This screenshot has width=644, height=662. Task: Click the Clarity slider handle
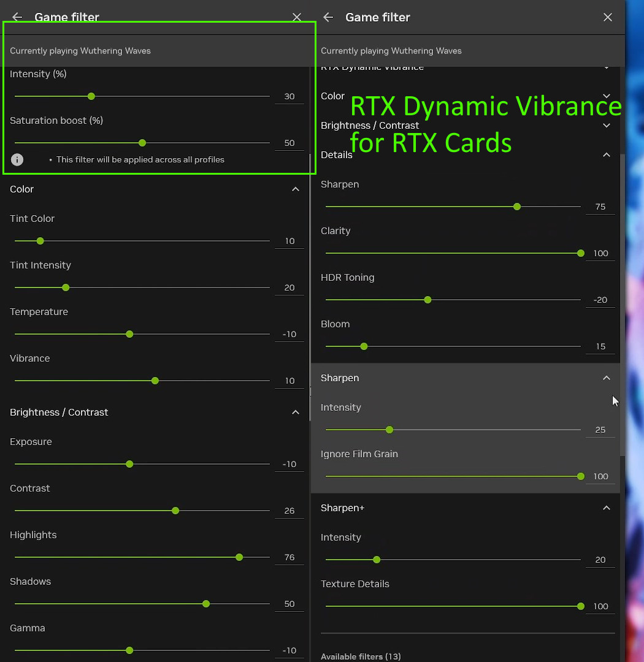[x=581, y=253]
